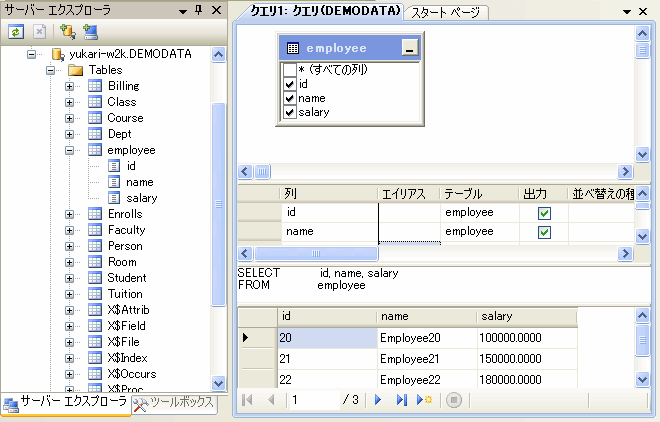Viewport: 660px width, 422px height.
Task: Click the horizontal scrollbar thumb in criteria grid
Action: coord(317,254)
